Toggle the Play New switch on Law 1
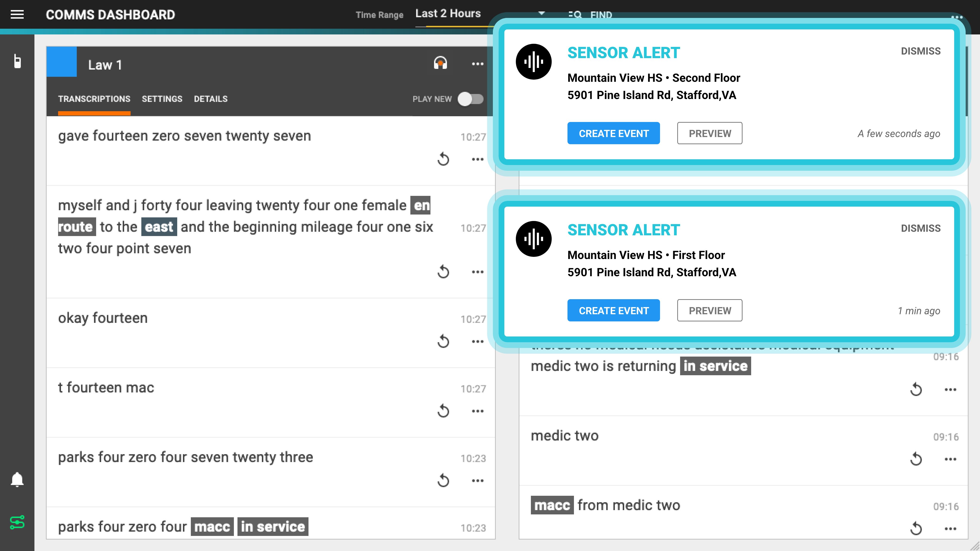The image size is (980, 551). [471, 99]
